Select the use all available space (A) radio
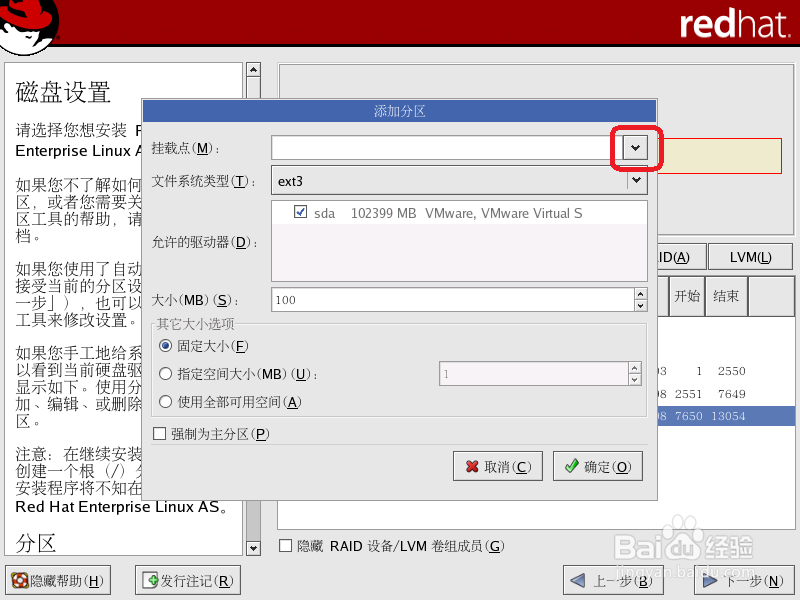800x600 pixels. [x=165, y=402]
